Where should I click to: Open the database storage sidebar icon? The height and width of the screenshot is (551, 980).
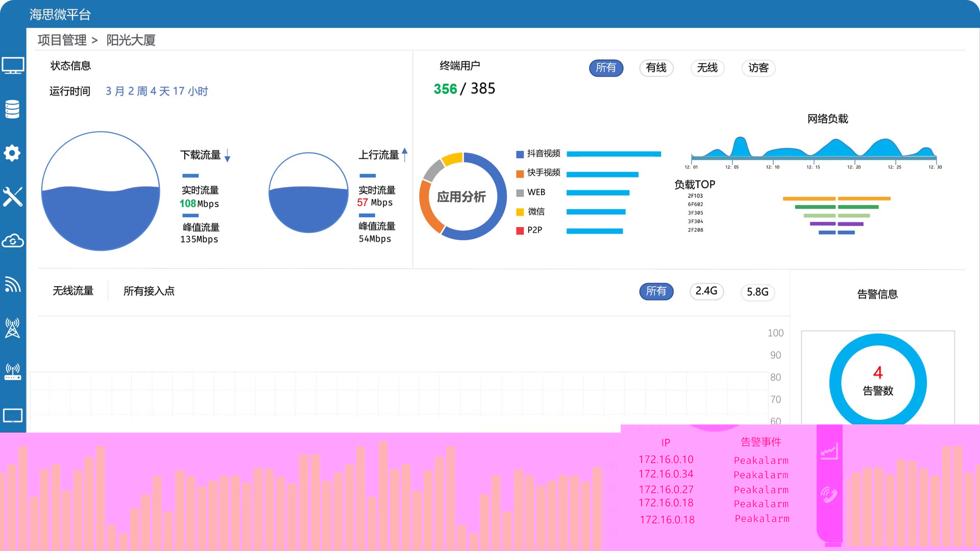(x=12, y=109)
